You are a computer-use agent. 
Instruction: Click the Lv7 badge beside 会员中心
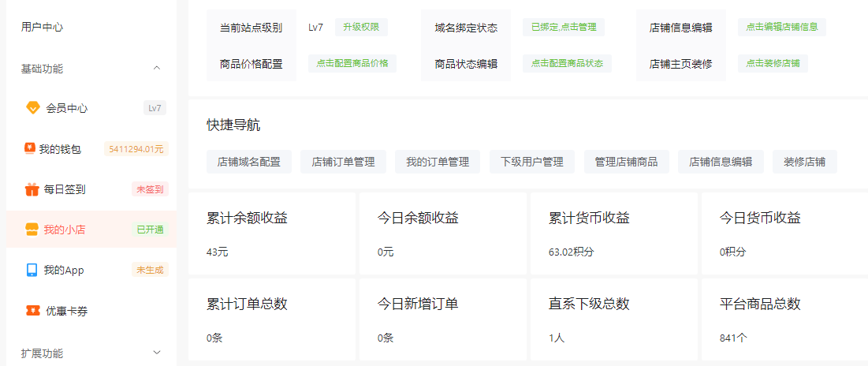[x=155, y=108]
